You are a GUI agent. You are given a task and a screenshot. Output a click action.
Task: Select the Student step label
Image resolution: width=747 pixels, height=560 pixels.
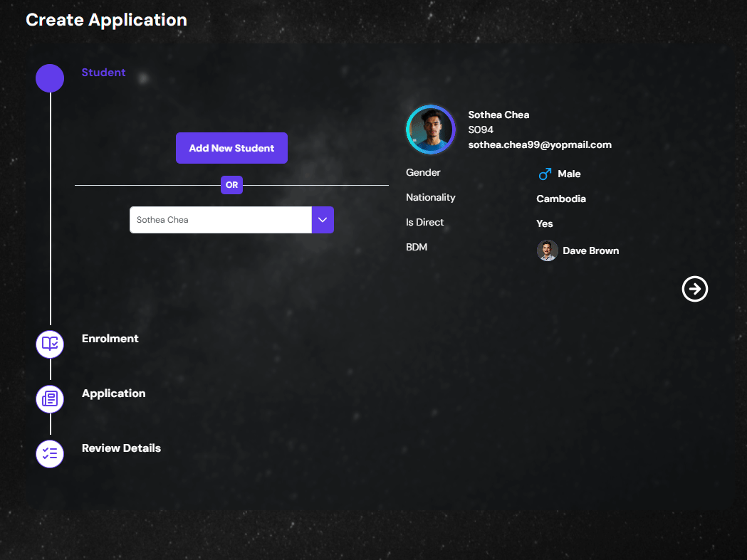click(103, 73)
